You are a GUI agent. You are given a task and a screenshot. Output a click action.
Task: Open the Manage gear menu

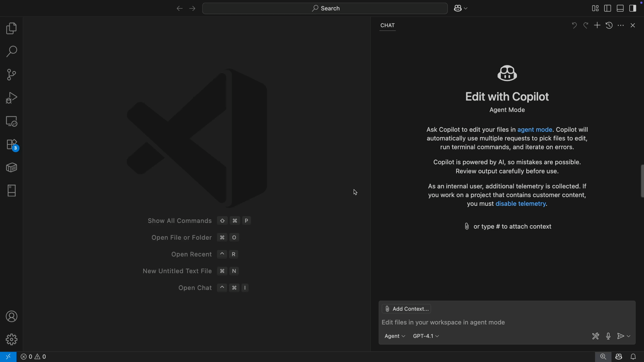pyautogui.click(x=11, y=340)
